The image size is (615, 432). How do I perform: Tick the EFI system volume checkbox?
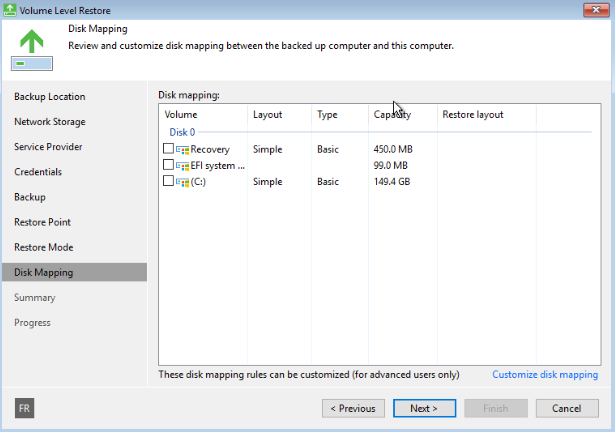pyautogui.click(x=168, y=164)
